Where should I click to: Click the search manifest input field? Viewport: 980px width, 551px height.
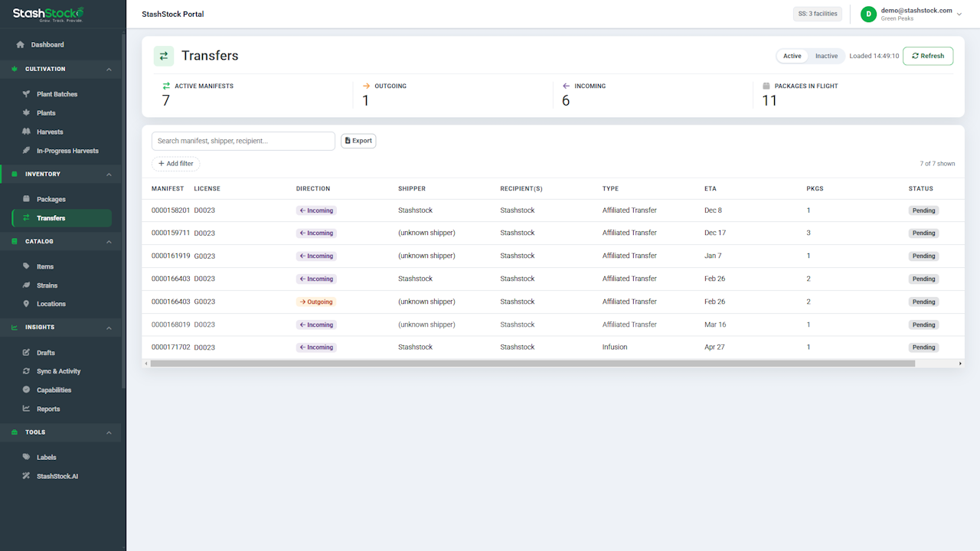coord(243,141)
